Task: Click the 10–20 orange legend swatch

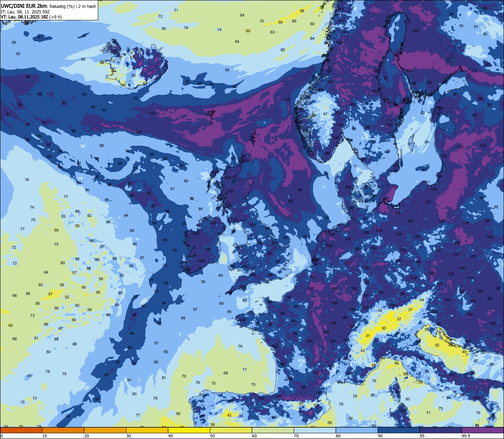Action: point(63,430)
